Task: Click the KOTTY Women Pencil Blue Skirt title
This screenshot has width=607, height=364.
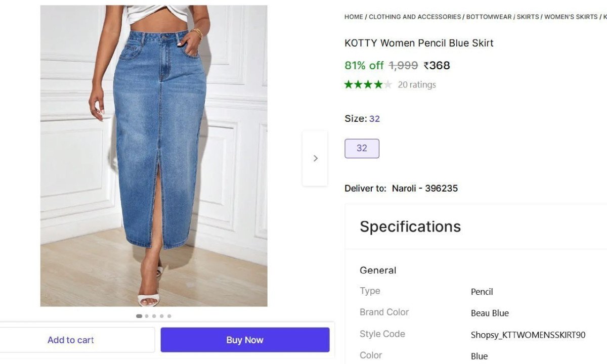Action: click(x=419, y=43)
